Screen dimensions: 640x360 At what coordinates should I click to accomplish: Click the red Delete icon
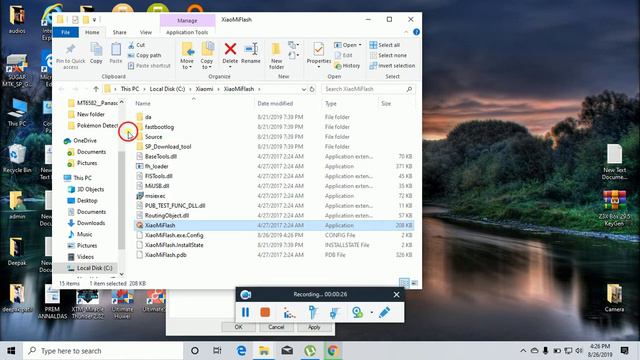pos(230,49)
